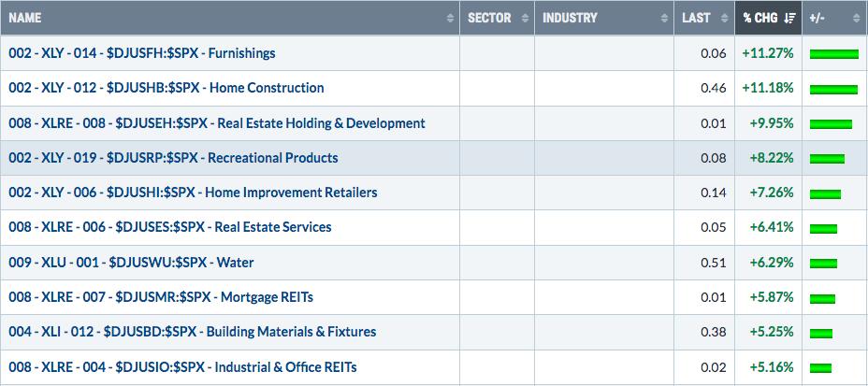The image size is (868, 386).
Task: Click descending sort icon in % CHG column
Action: [x=790, y=19]
